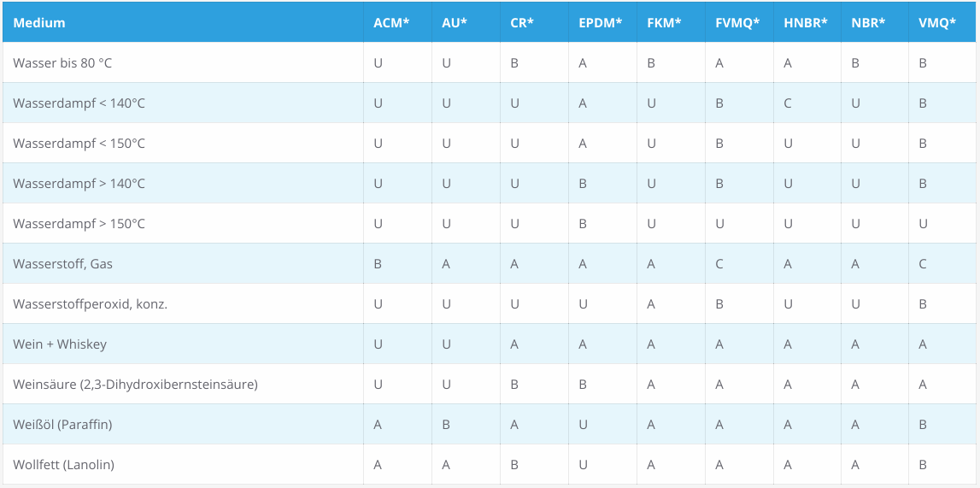Click the Medium column header
The image size is (980, 488).
coord(38,23)
